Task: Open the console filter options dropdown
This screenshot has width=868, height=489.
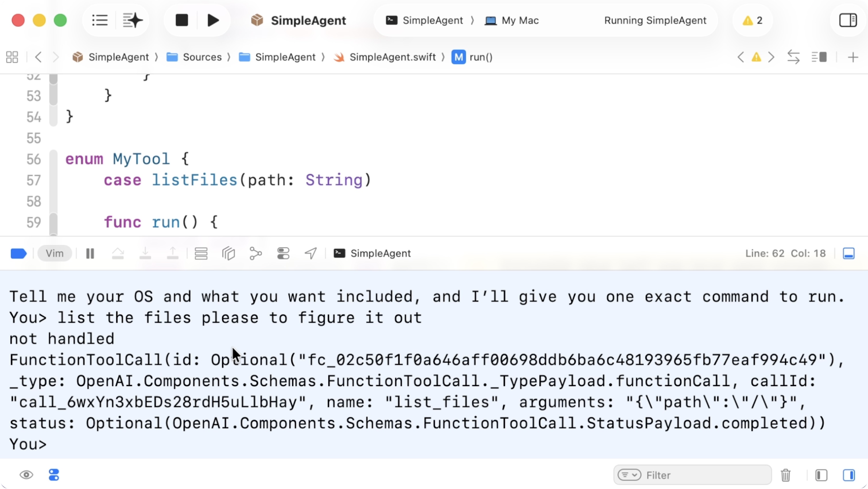Action: (629, 475)
